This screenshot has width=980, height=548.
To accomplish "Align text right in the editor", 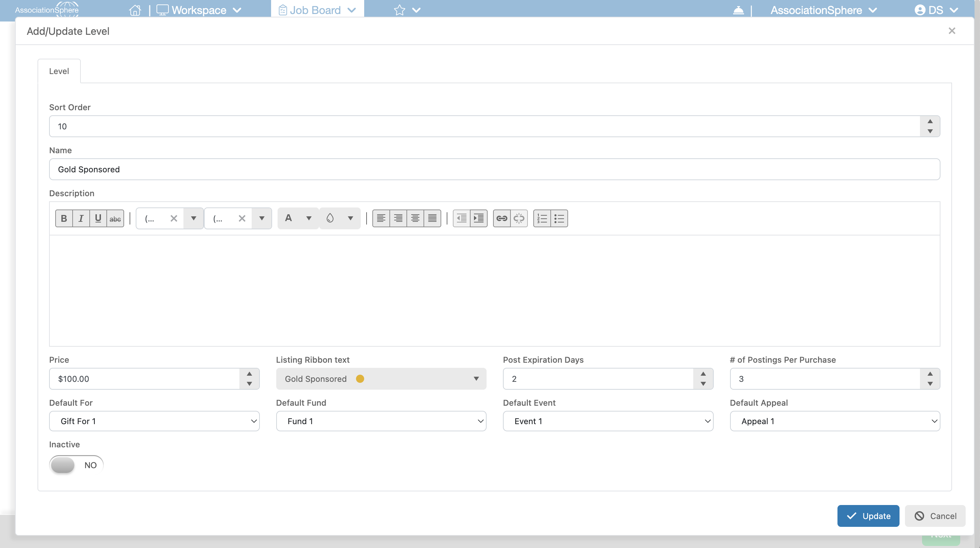I will [x=398, y=218].
